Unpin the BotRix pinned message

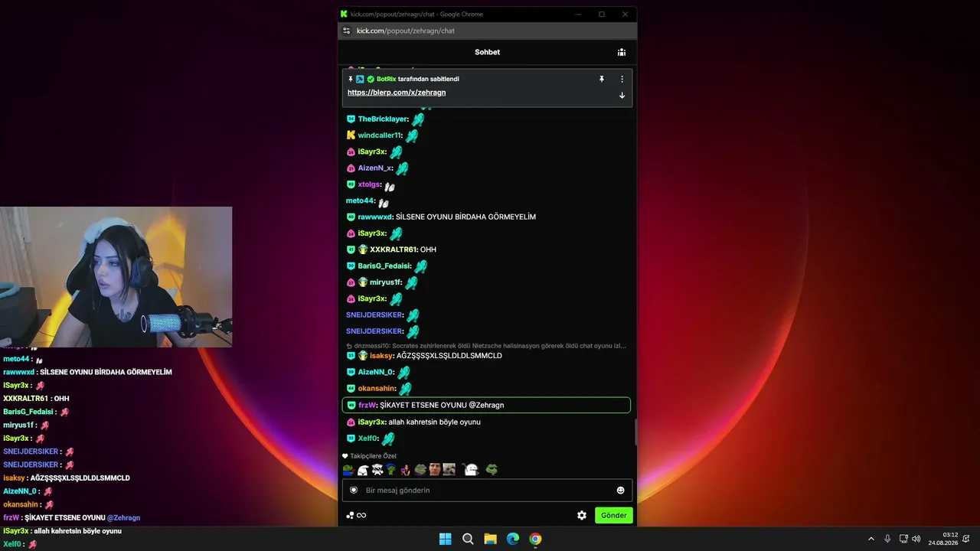click(x=602, y=79)
